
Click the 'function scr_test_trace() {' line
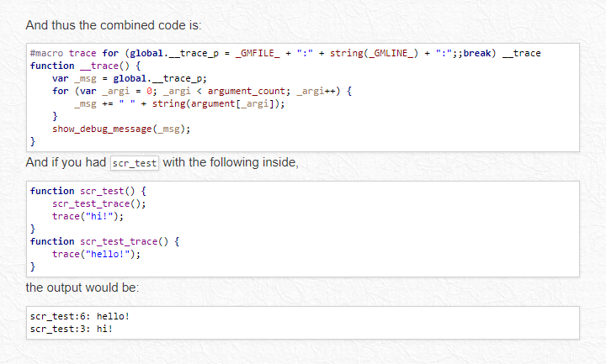(104, 241)
